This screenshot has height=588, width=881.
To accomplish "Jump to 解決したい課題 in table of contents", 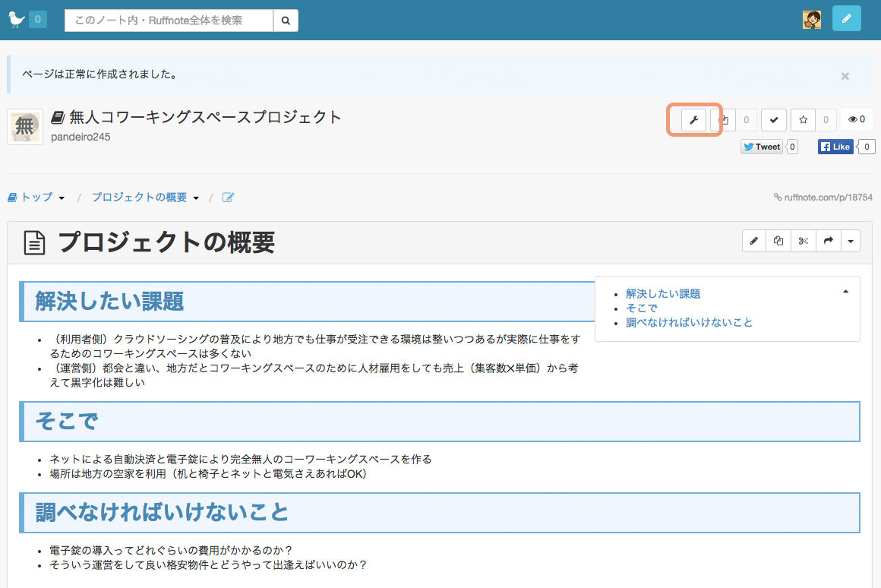I will pyautogui.click(x=662, y=294).
